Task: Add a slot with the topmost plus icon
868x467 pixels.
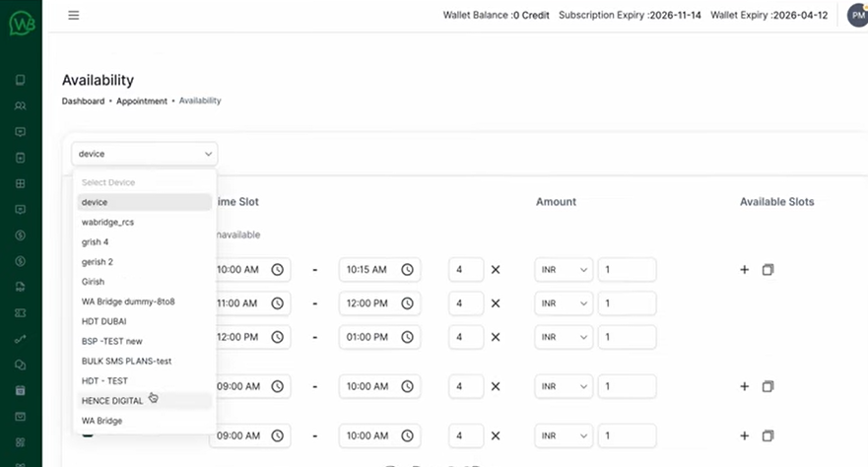Action: click(744, 270)
